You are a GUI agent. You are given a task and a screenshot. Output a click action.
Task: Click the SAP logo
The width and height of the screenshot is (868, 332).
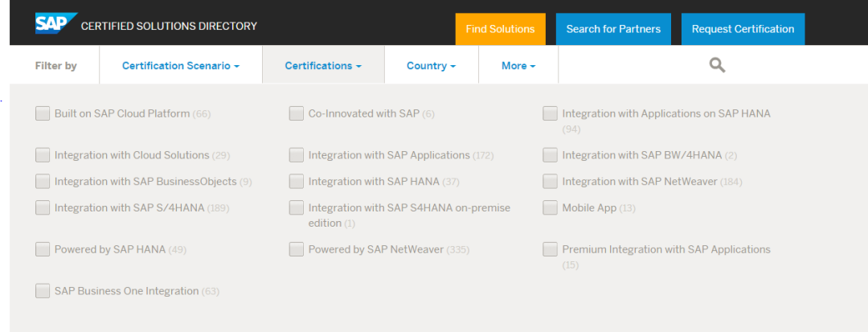pyautogui.click(x=56, y=24)
